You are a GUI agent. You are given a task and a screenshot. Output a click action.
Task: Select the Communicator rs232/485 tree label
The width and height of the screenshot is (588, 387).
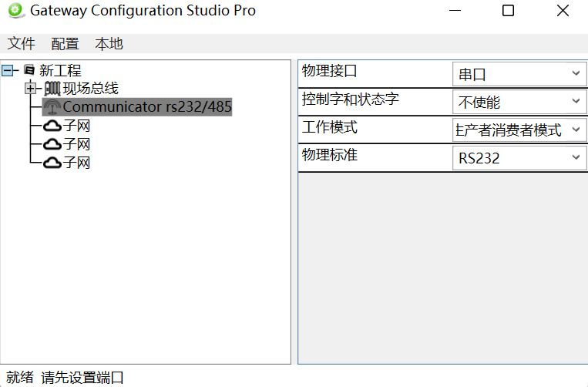147,107
